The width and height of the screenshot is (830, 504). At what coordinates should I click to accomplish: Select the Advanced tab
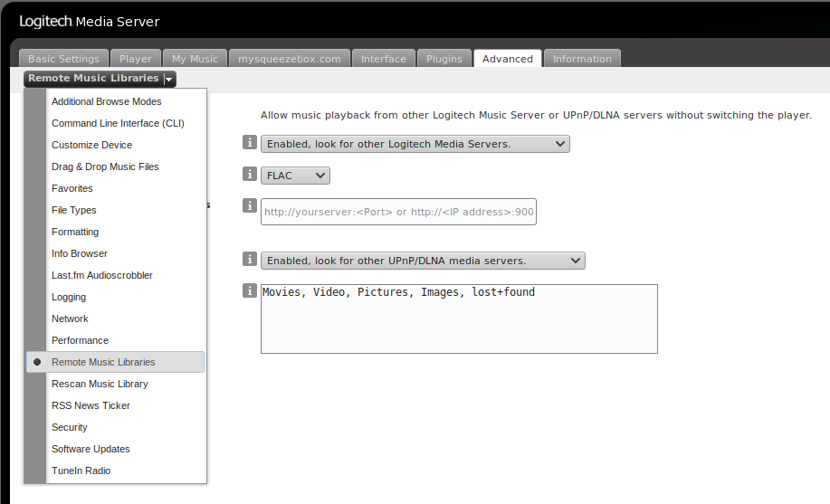click(x=508, y=59)
